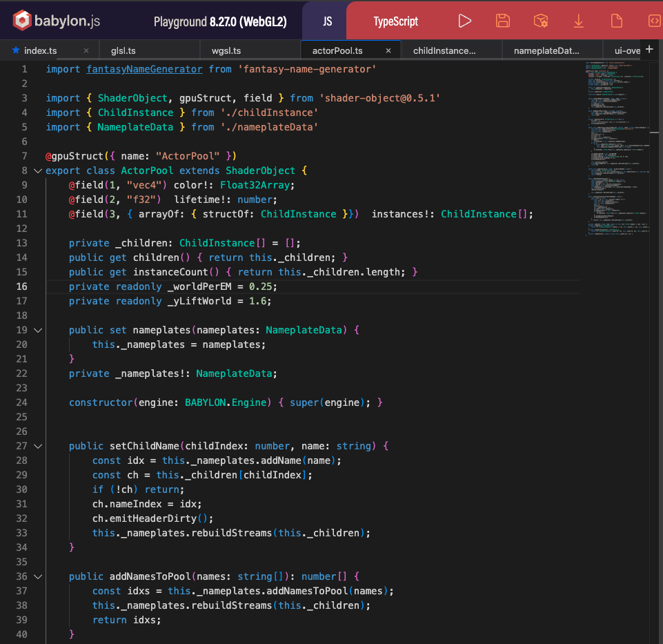Click the Download arrow icon
The image size is (663, 644).
[x=578, y=21]
